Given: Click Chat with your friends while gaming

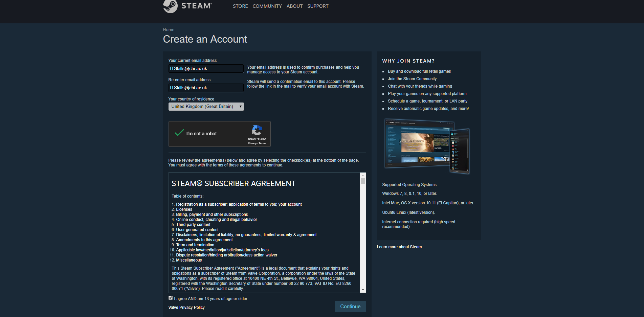Looking at the screenshot, I should pos(420,86).
